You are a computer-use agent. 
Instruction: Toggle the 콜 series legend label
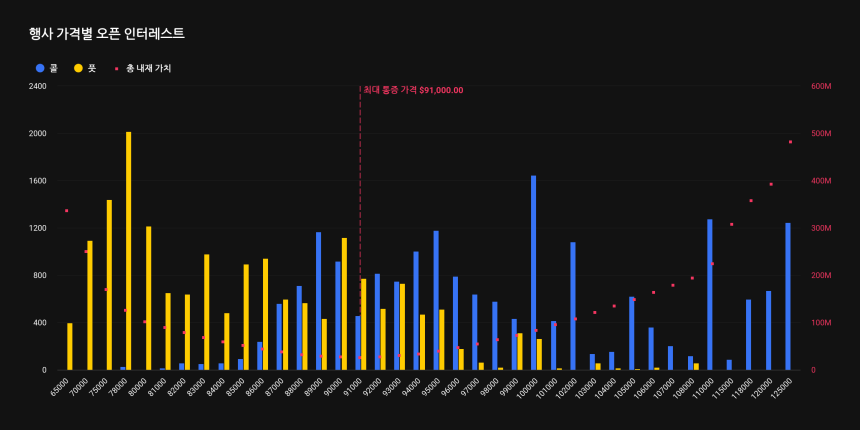(x=54, y=68)
